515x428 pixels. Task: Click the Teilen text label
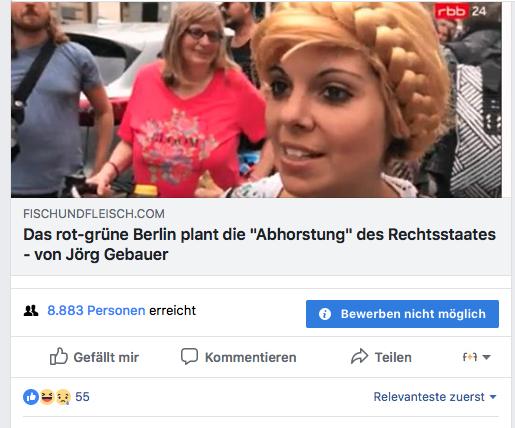(x=393, y=357)
